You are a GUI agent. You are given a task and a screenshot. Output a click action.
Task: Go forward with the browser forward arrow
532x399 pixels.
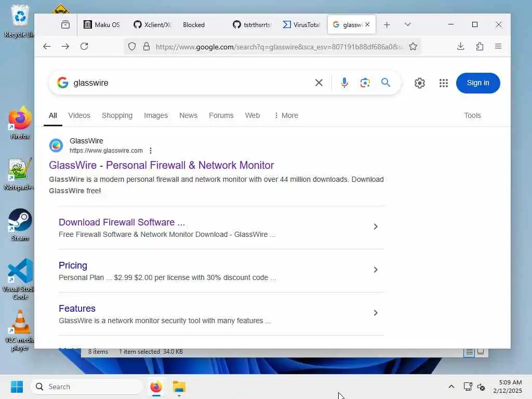pyautogui.click(x=65, y=46)
